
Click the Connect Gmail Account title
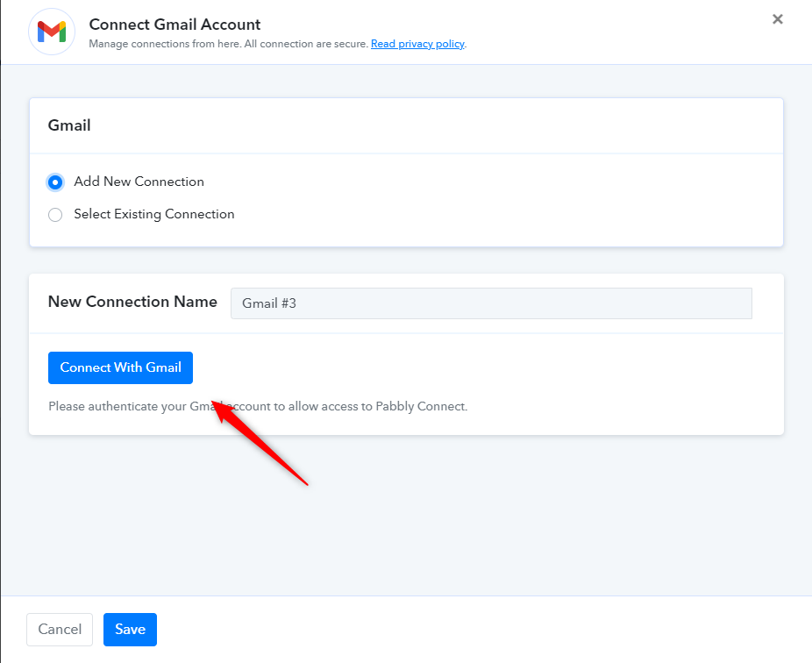[175, 25]
